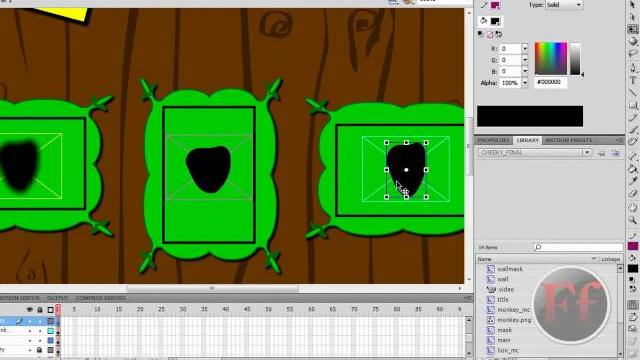The width and height of the screenshot is (640, 360).
Task: Select the lion_mc library item
Action: [x=508, y=350]
